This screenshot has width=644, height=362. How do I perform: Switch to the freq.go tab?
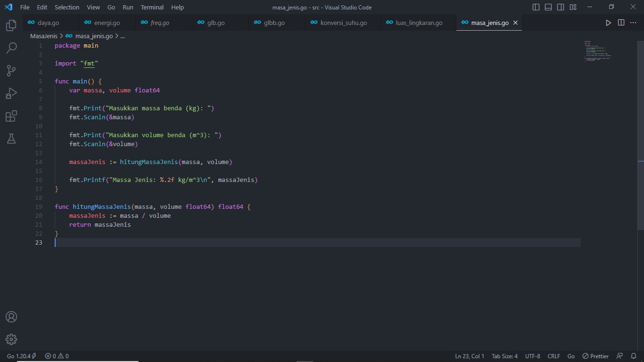click(x=164, y=23)
